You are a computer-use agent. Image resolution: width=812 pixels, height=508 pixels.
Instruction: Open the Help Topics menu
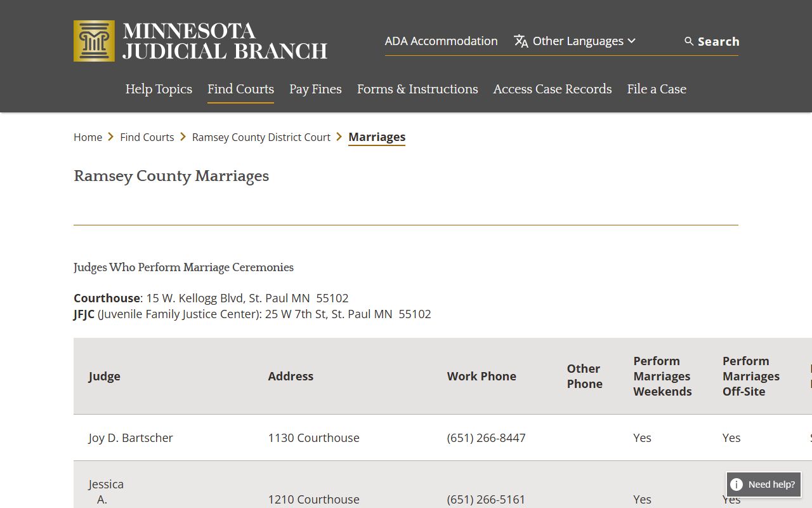(159, 89)
